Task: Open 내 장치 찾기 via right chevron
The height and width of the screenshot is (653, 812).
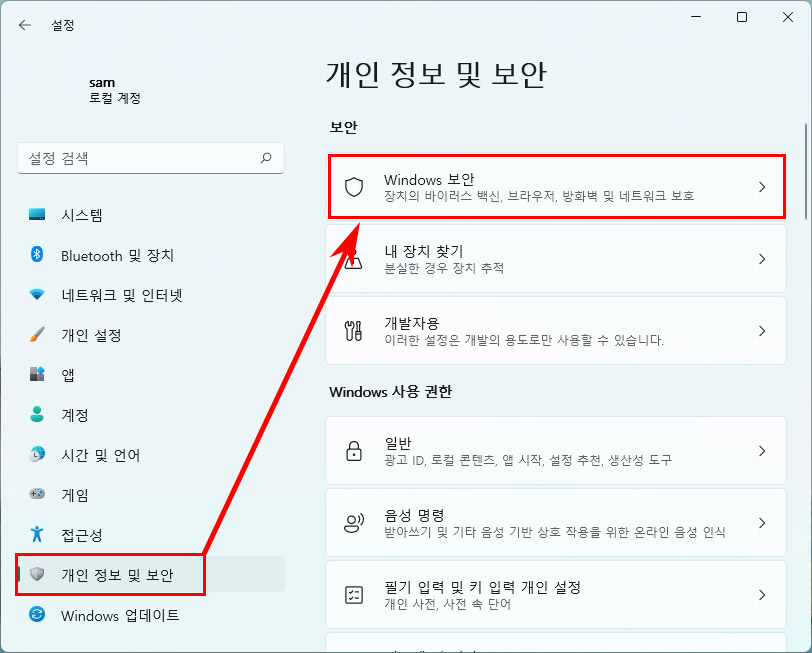Action: [762, 258]
